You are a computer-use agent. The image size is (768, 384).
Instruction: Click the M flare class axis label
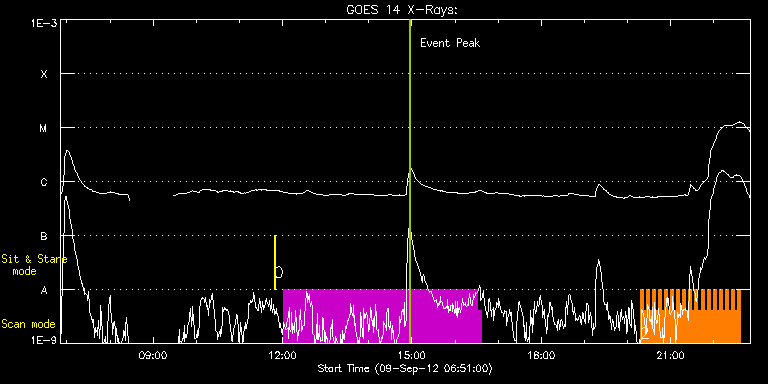point(44,128)
